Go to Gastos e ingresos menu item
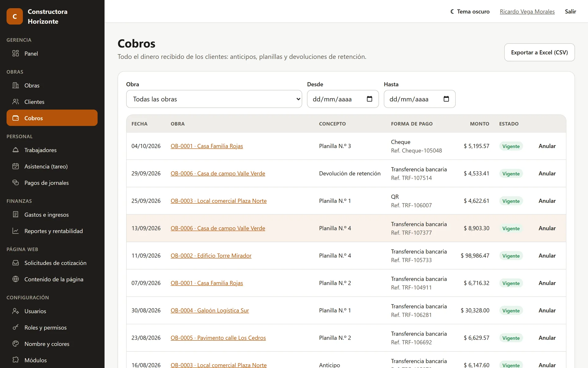The width and height of the screenshot is (588, 368). (52, 214)
